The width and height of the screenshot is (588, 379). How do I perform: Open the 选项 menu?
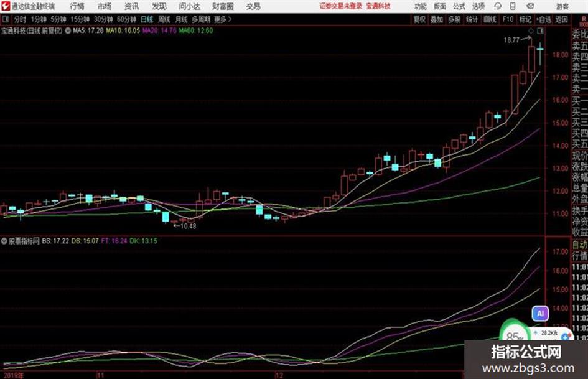478,6
